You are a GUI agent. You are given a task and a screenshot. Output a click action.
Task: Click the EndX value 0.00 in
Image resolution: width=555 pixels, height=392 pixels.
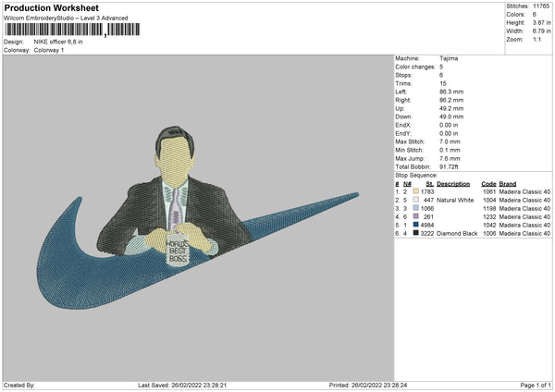449,125
